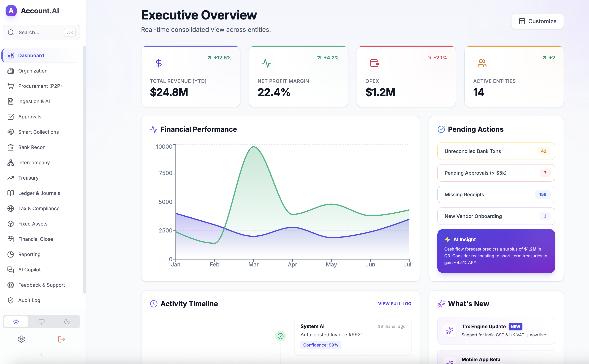
Task: Click the Account.AI logo icon
Action: (x=11, y=11)
